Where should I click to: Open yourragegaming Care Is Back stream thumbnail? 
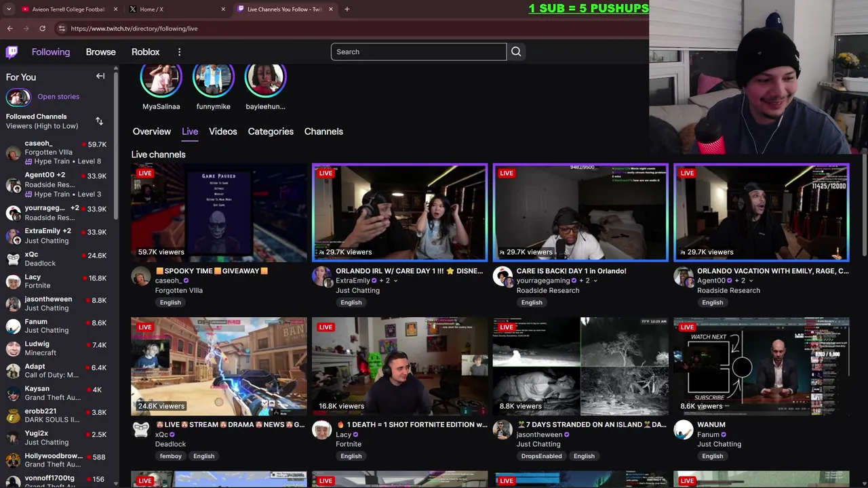point(580,212)
